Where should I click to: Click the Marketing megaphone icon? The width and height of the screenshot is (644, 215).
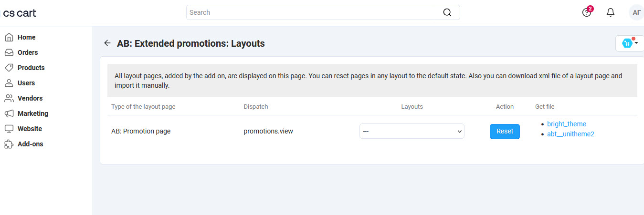9,113
